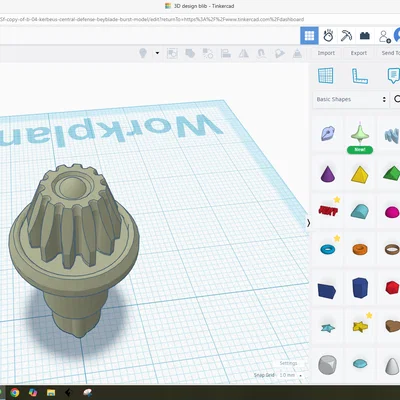Click the Import button
400x400 pixels.
(326, 53)
